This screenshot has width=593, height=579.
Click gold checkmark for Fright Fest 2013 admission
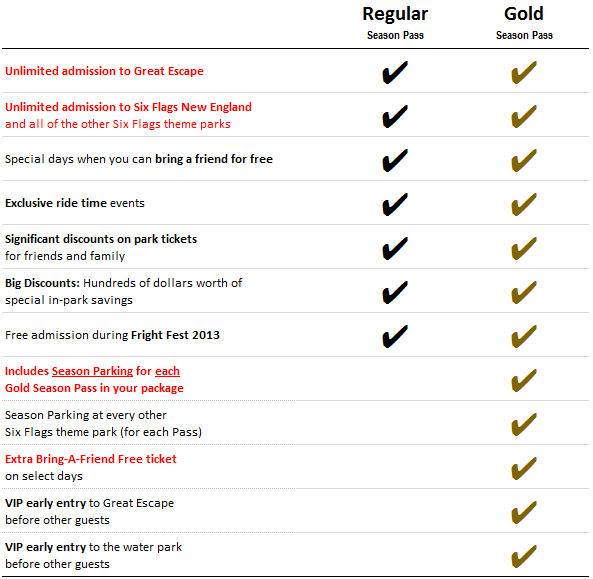pos(524,336)
